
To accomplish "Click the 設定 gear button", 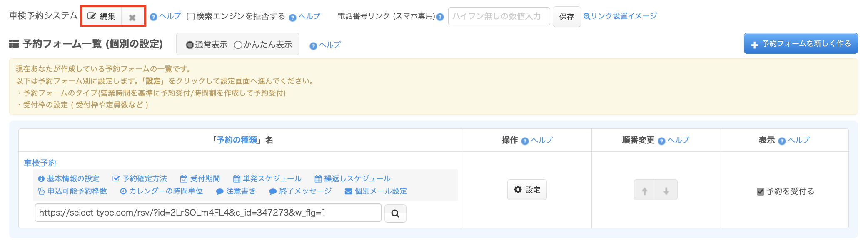I will tap(527, 190).
